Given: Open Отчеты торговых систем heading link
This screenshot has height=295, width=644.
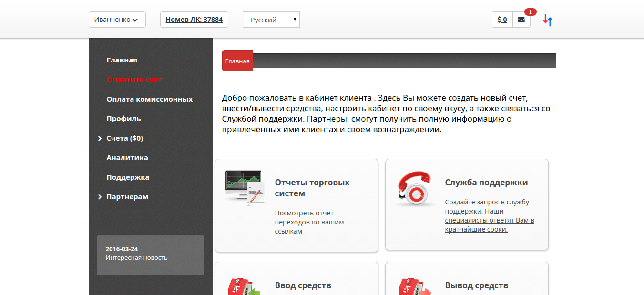Looking at the screenshot, I should [x=312, y=188].
